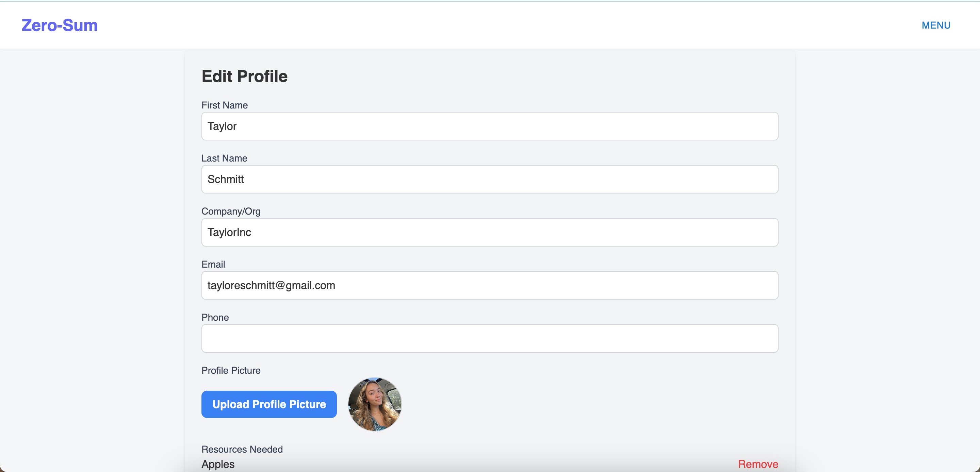Click the Company/Org label
The height and width of the screenshot is (472, 980).
coord(231,211)
